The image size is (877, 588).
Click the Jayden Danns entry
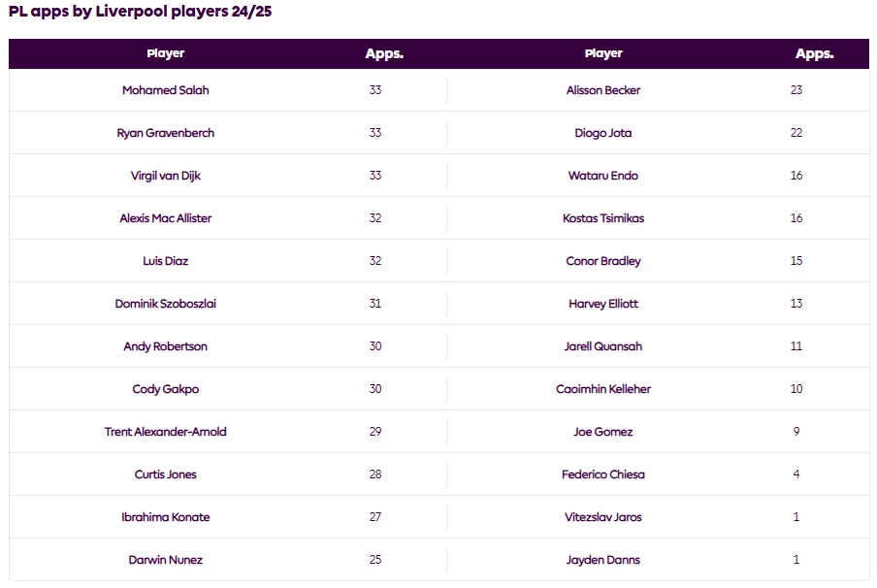click(603, 560)
